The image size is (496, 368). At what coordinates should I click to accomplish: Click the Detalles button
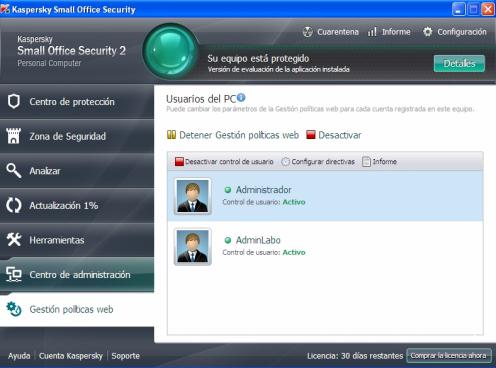pos(459,63)
